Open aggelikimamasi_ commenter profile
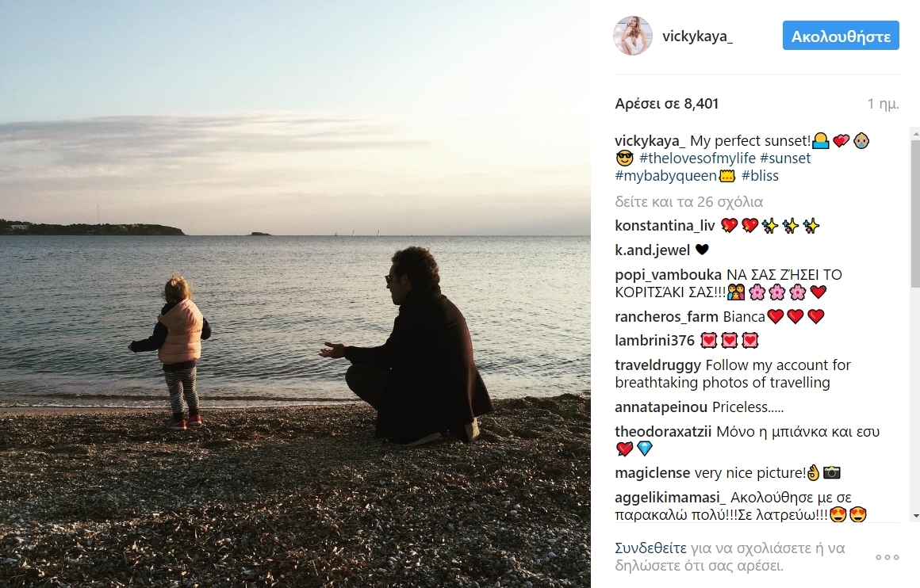The height and width of the screenshot is (588, 920). tap(671, 498)
